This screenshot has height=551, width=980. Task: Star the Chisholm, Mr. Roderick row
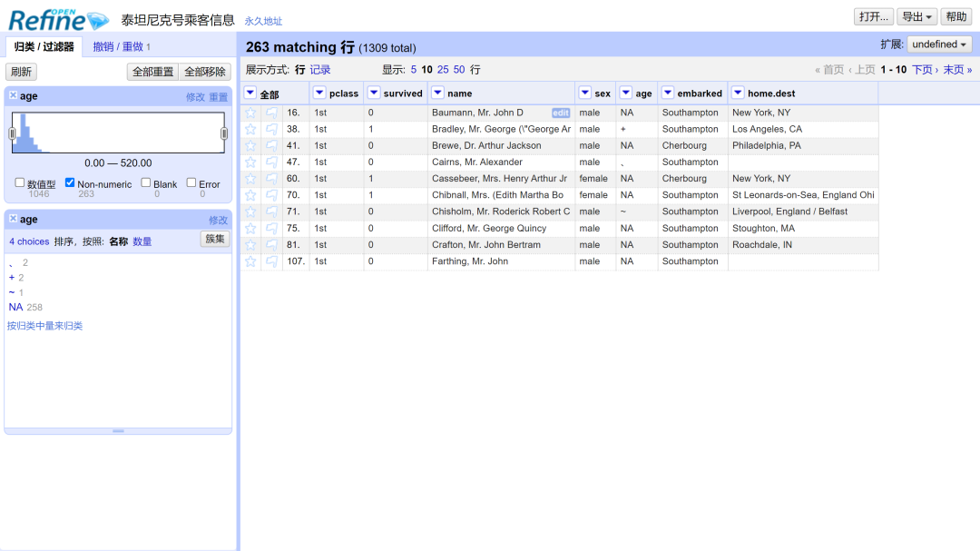(x=250, y=212)
